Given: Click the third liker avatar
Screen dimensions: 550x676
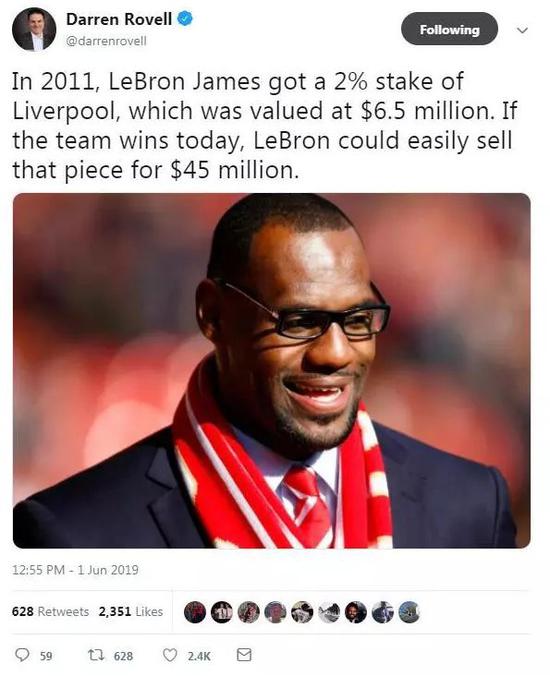Looking at the screenshot, I should 249,612.
